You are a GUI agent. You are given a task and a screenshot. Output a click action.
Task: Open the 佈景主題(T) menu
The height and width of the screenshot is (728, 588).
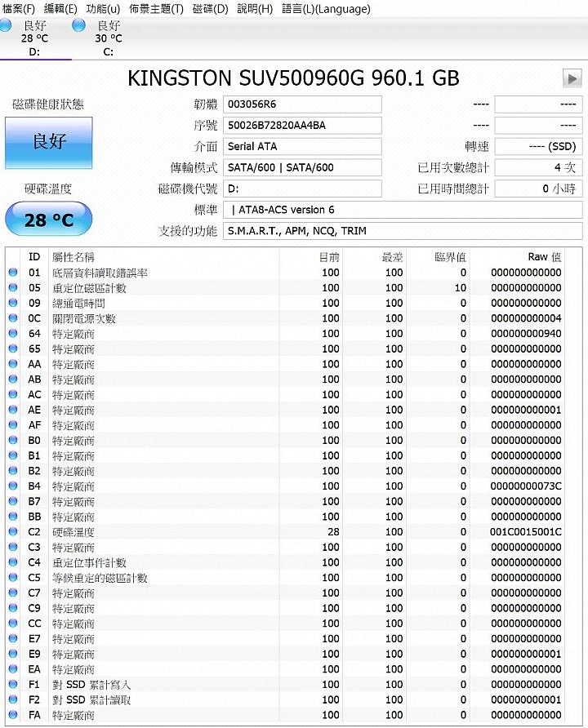[x=156, y=8]
